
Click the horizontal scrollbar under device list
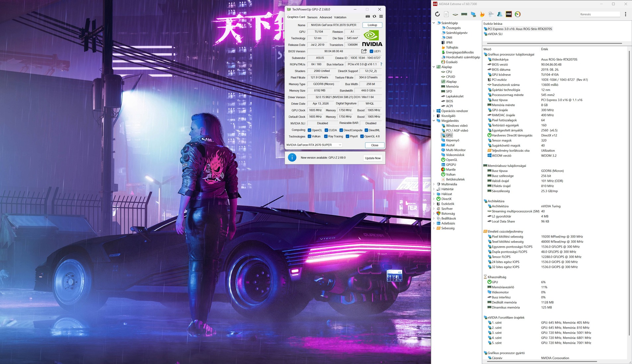554,43
